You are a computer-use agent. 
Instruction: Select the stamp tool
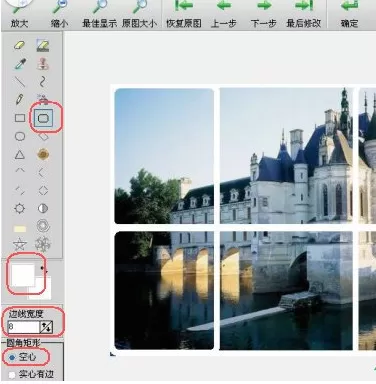[43, 63]
